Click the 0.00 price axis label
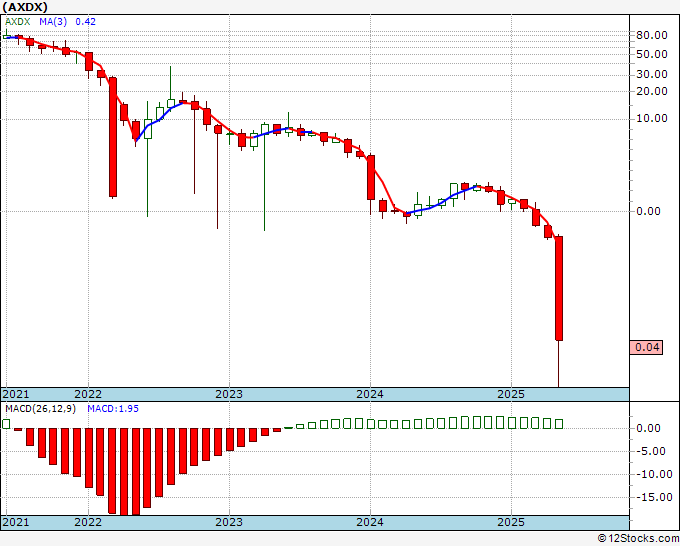The image size is (680, 546). tap(648, 211)
